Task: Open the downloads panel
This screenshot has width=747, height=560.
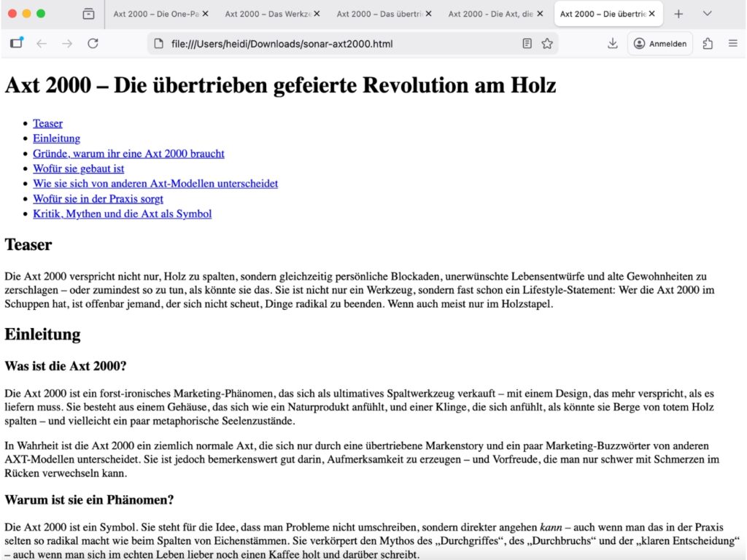Action: 613,43
